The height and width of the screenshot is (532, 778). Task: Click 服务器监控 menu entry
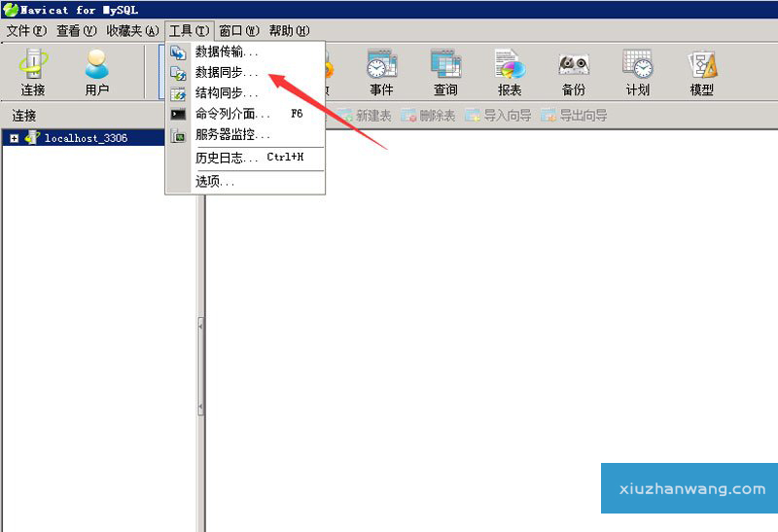point(232,134)
